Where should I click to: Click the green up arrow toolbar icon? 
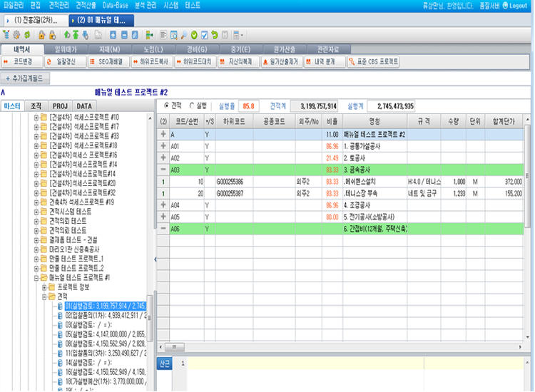pyautogui.click(x=67, y=34)
